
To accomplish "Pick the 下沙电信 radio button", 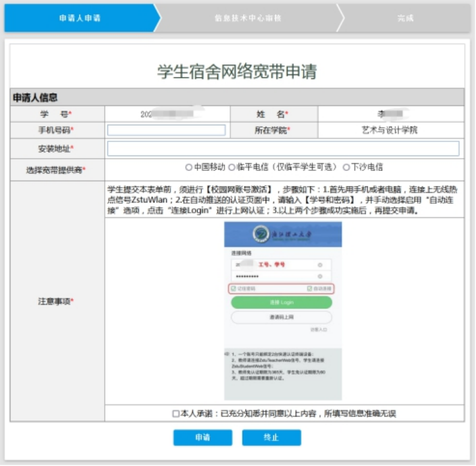I will (346, 167).
